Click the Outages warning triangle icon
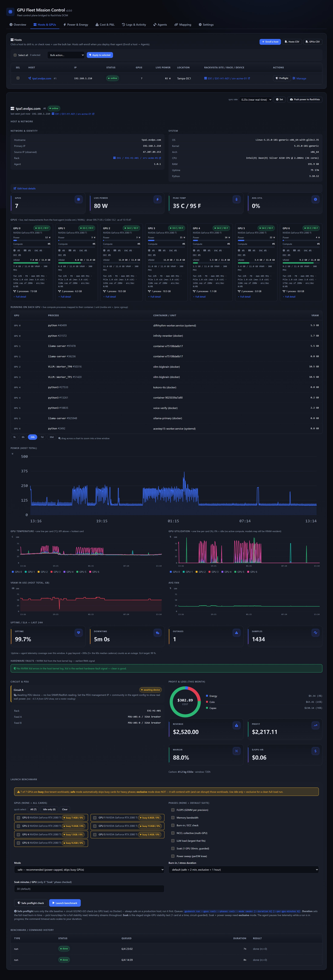Viewport: 333px width, 980px height. coord(236,633)
